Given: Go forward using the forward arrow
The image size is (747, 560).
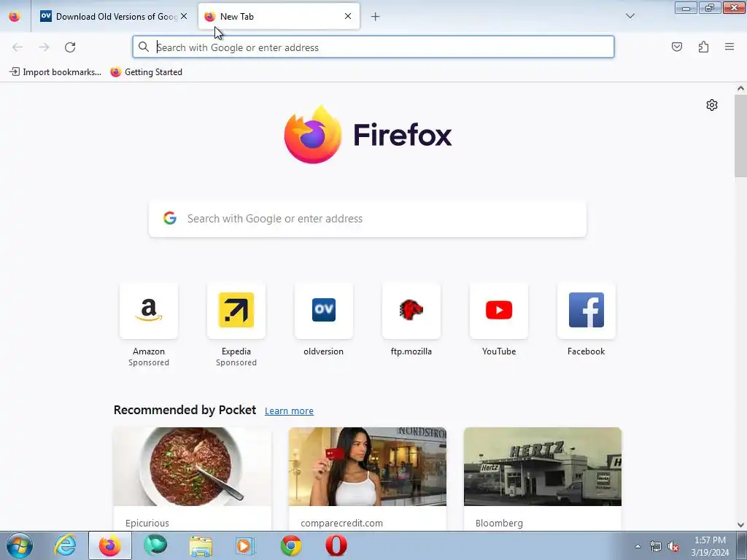Looking at the screenshot, I should point(44,47).
